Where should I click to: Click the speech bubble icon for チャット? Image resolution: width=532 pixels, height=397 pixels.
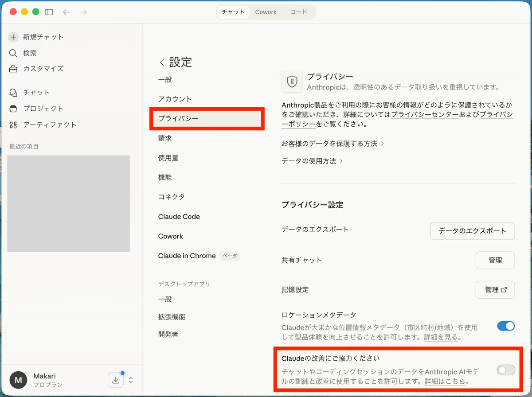click(13, 93)
